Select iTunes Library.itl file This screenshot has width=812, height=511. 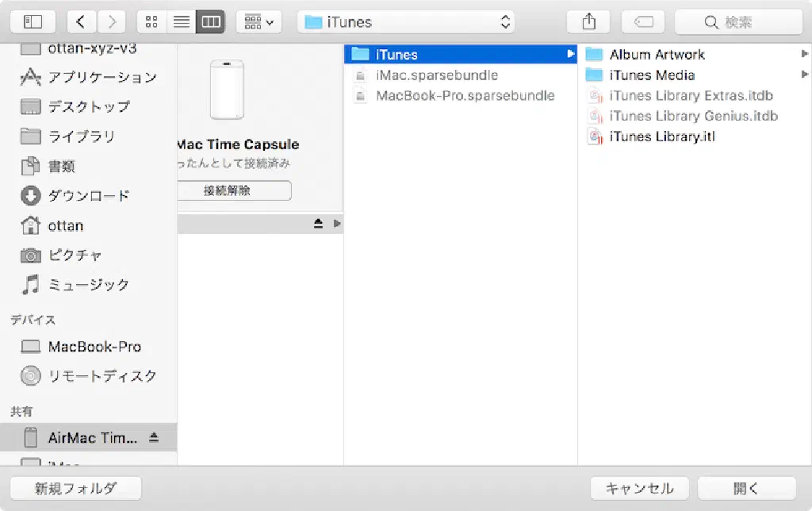click(x=661, y=136)
